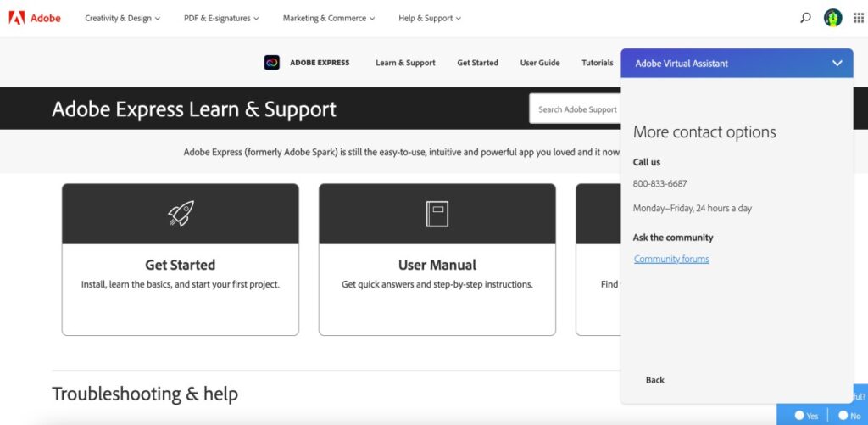Open the Community forums link
Screen dimensions: 868x425
coord(671,260)
